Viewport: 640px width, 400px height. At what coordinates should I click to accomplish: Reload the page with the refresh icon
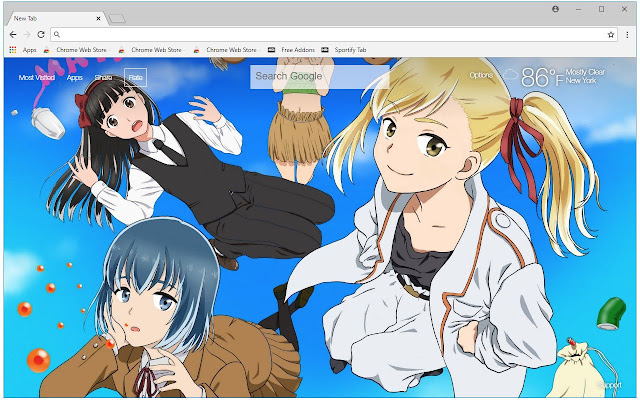[41, 35]
